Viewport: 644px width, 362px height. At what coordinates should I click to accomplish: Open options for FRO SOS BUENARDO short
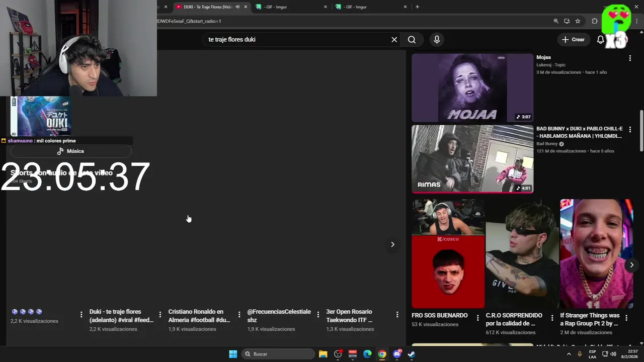[x=477, y=317]
